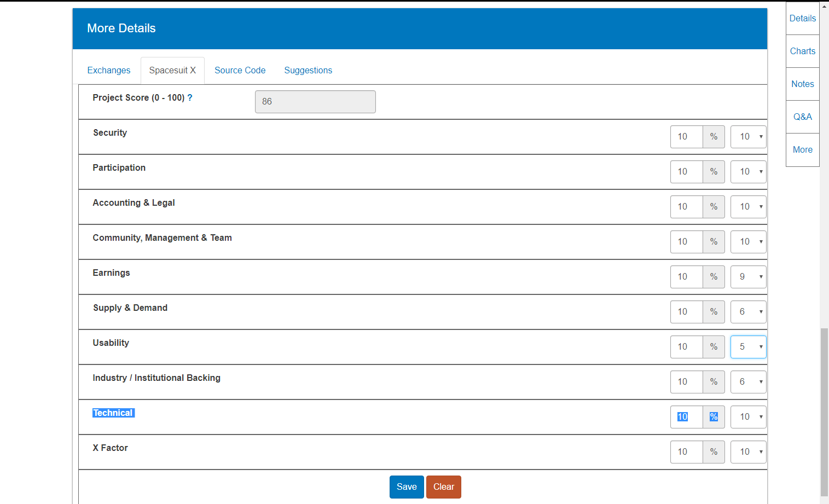Go to Charts in the side navigation

[x=802, y=51]
